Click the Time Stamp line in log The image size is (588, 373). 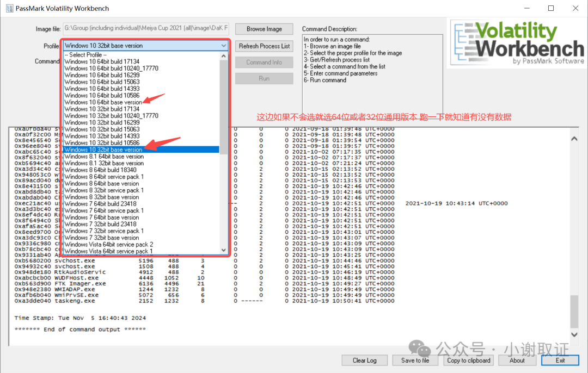coord(80,318)
